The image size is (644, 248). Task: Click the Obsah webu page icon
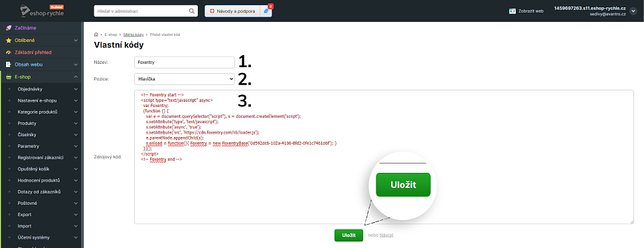8,64
